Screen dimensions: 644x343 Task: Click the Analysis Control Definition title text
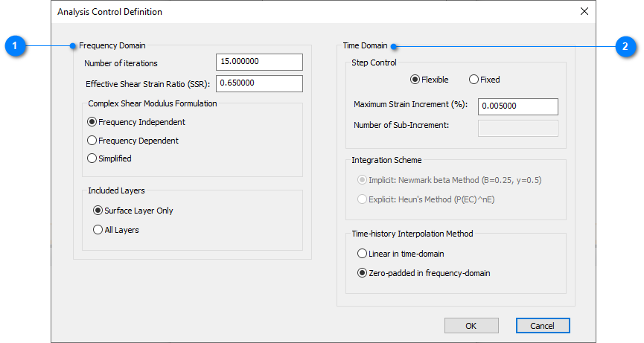point(109,12)
